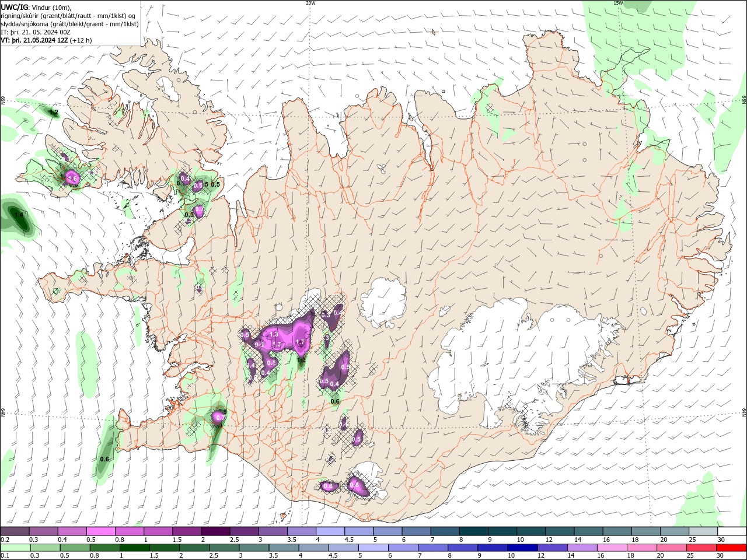Image resolution: width=747 pixels, height=560 pixels.
Task: Click the 15W longitude label
Action: click(618, 3)
